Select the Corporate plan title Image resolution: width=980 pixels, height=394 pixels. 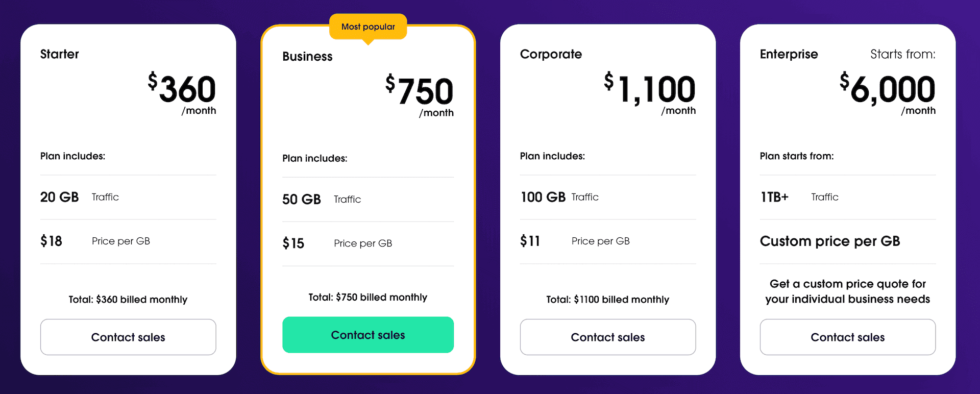(x=551, y=54)
